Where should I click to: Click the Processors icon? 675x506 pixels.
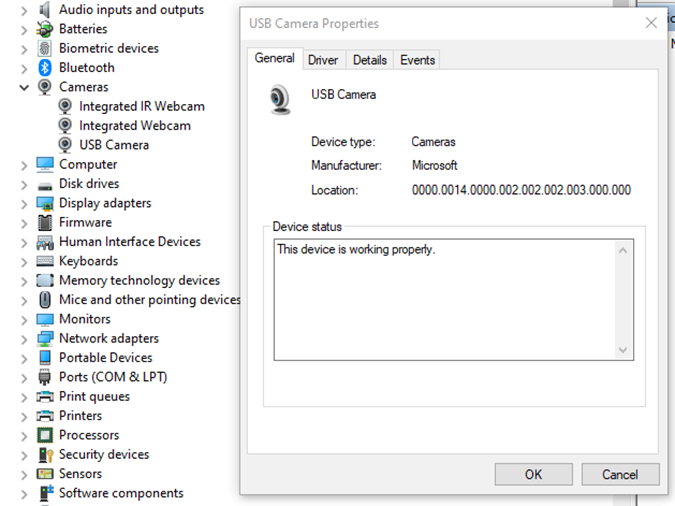pyautogui.click(x=45, y=435)
